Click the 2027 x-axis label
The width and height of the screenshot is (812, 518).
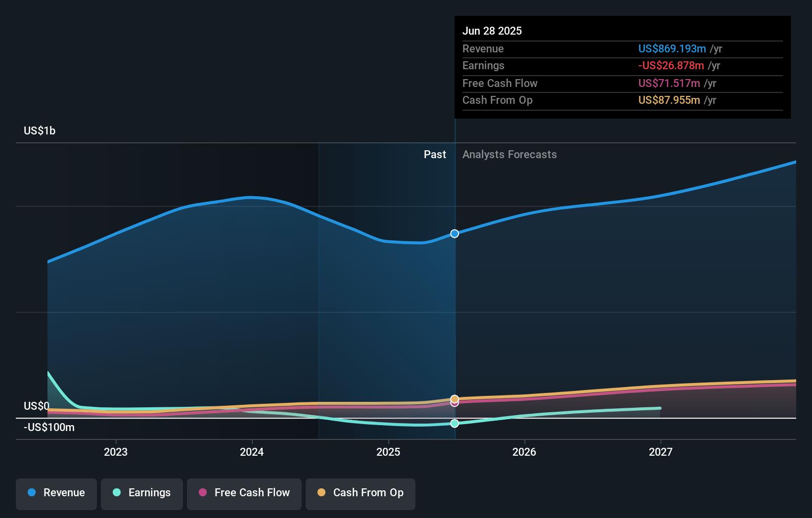[661, 452]
